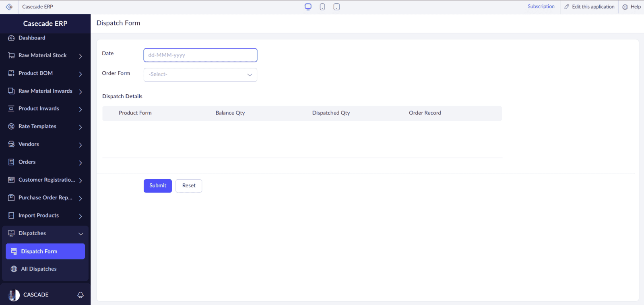This screenshot has width=644, height=305.
Task: Expand Product BOM chevron
Action: [80, 74]
